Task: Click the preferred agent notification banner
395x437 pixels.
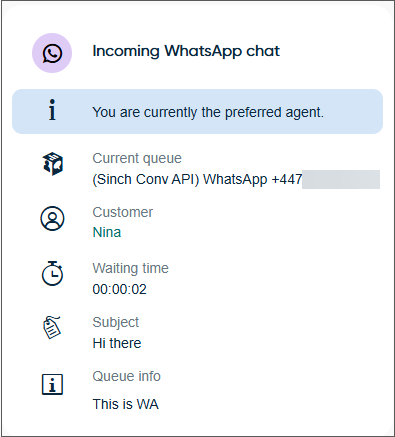Action: pos(197,111)
